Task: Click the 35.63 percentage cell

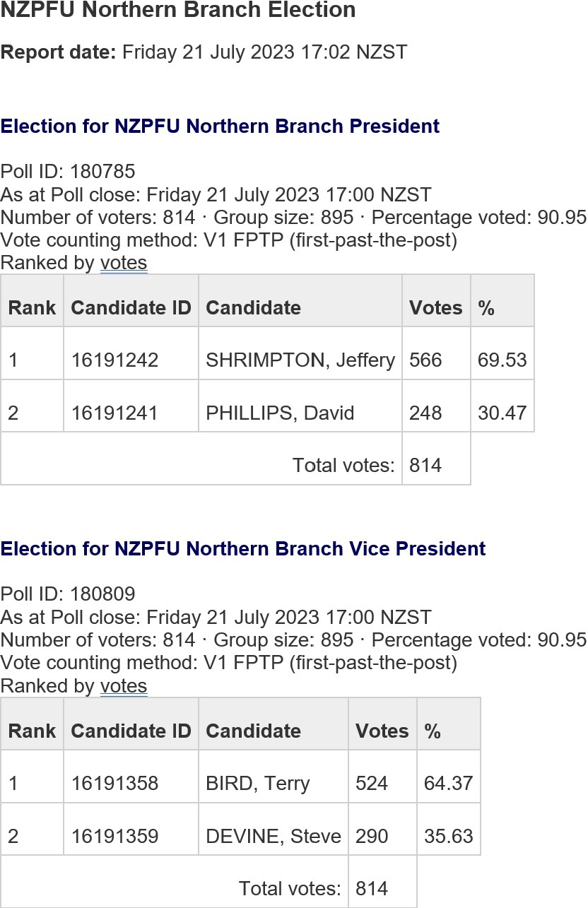Action: coord(449,836)
